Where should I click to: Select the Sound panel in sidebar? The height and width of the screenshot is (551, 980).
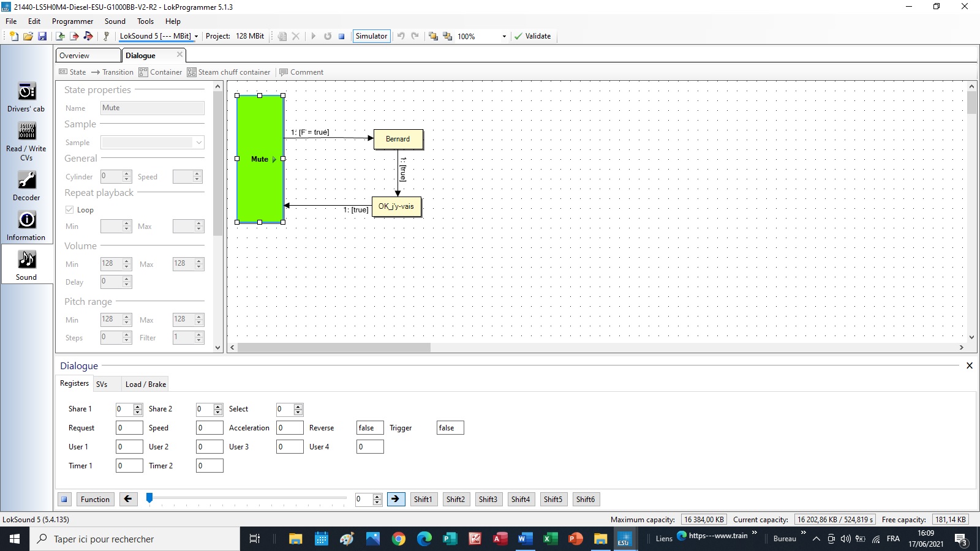(26, 265)
